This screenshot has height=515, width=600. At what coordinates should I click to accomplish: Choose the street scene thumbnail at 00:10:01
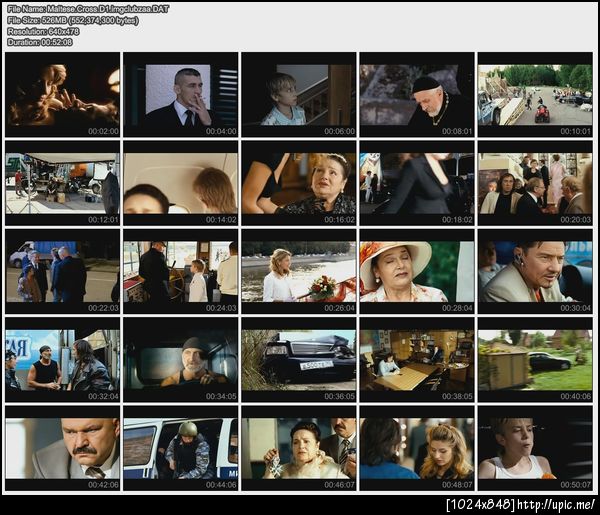coord(535,95)
